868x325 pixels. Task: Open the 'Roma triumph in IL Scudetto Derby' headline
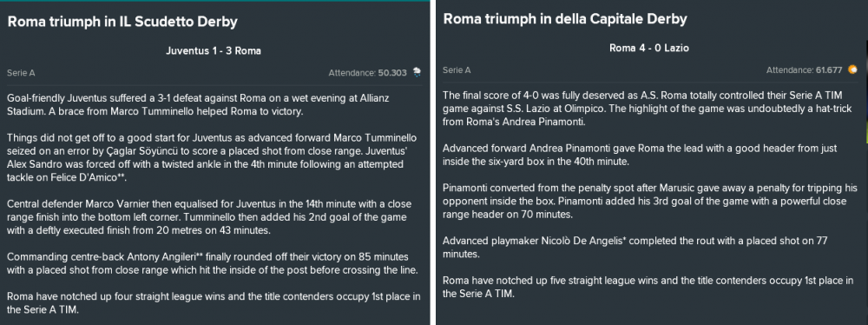tap(122, 23)
